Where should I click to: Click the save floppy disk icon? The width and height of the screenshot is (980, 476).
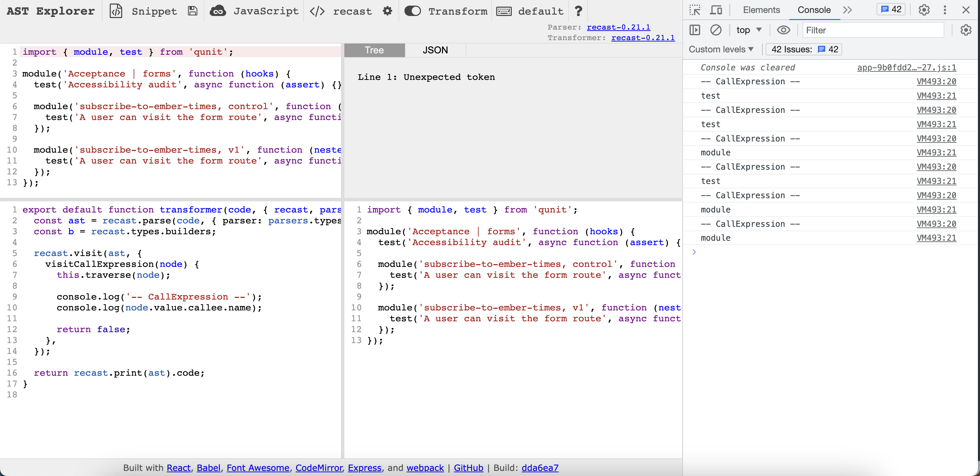[x=193, y=11]
